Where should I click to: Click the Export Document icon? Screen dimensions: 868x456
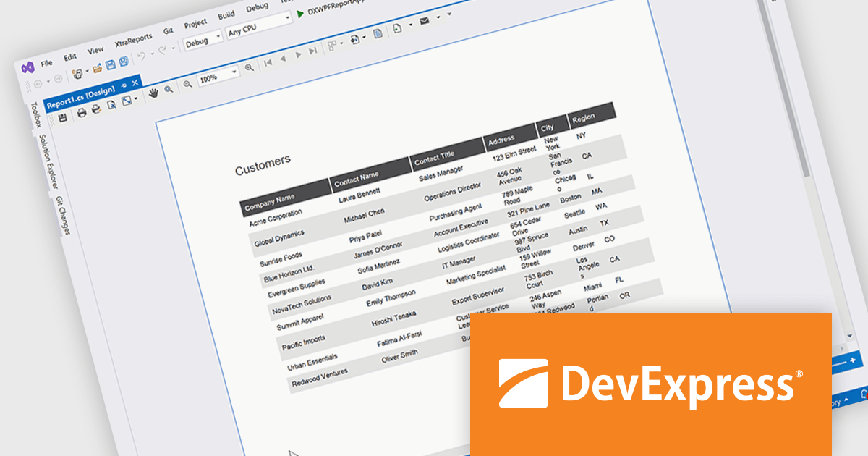click(355, 39)
